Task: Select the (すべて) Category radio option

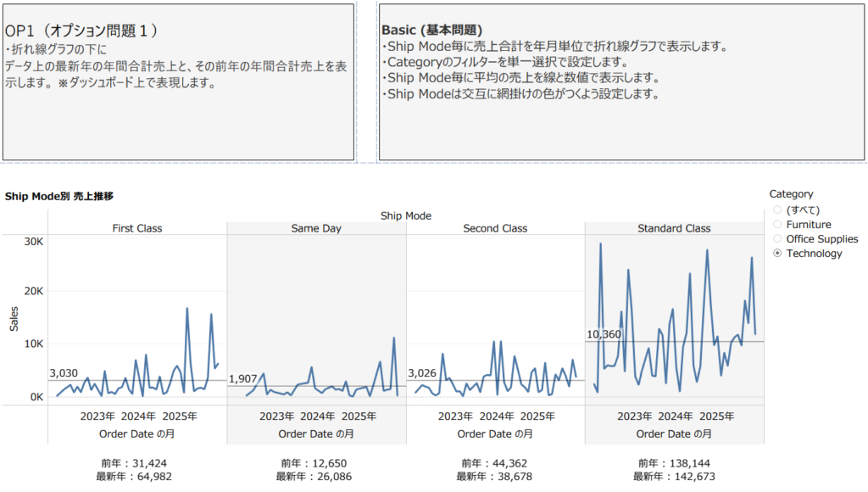Action: (x=778, y=210)
